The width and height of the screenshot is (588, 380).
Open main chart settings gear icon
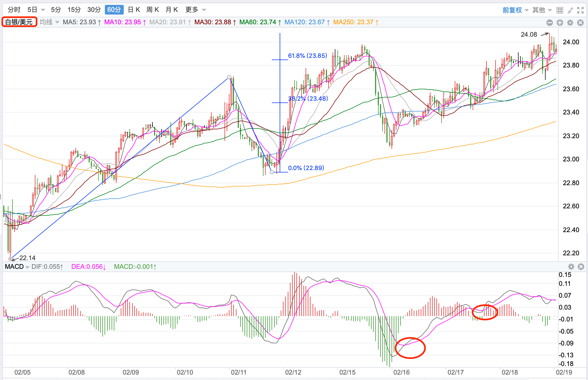pos(570,23)
